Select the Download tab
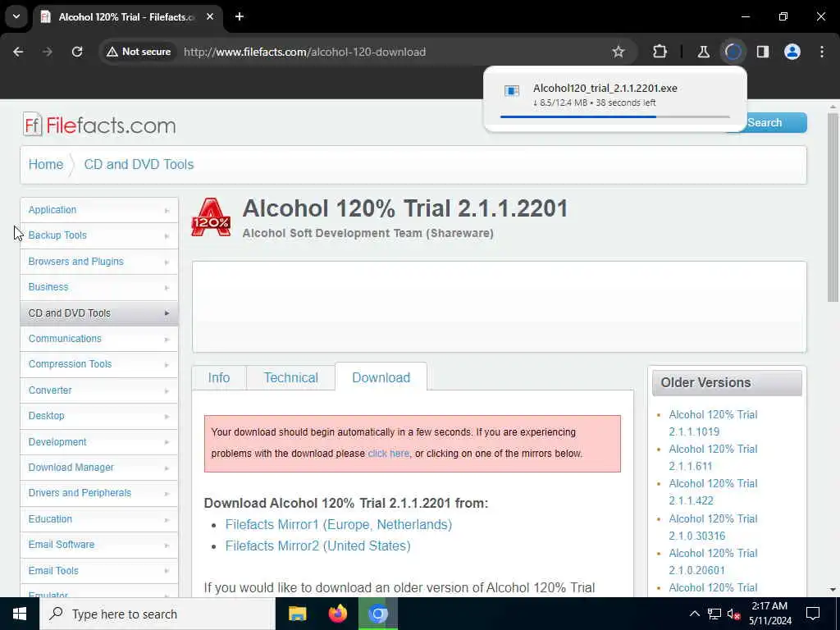840x630 pixels. pos(381,377)
